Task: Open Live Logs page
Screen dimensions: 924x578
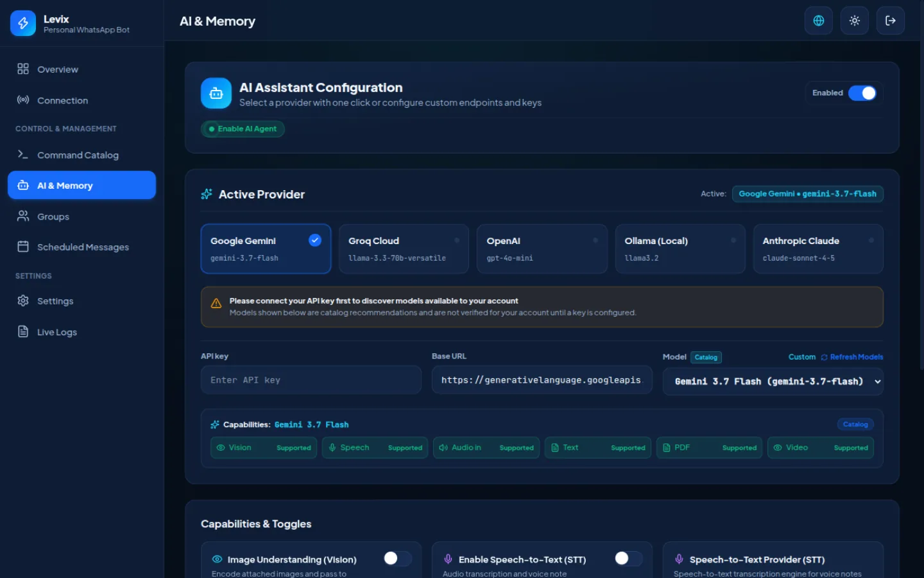Action: pyautogui.click(x=81, y=332)
